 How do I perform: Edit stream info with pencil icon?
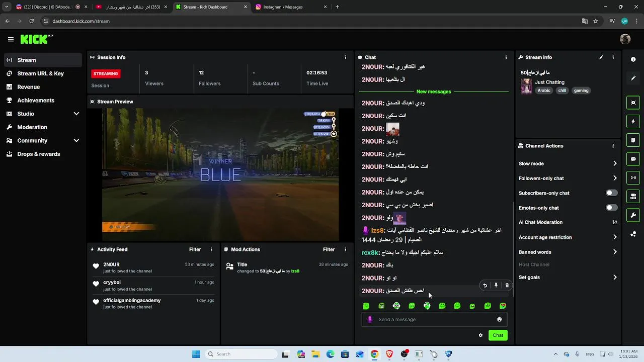tap(601, 57)
